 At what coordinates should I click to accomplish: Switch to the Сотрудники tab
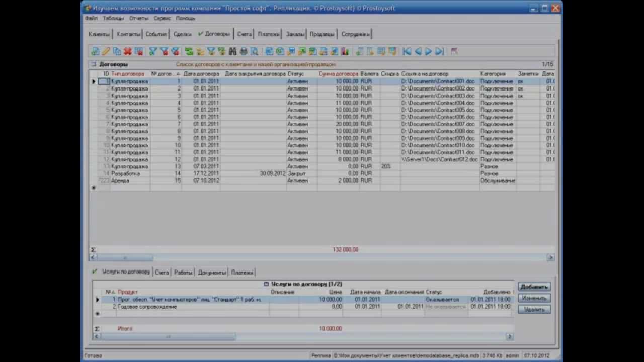pos(356,34)
